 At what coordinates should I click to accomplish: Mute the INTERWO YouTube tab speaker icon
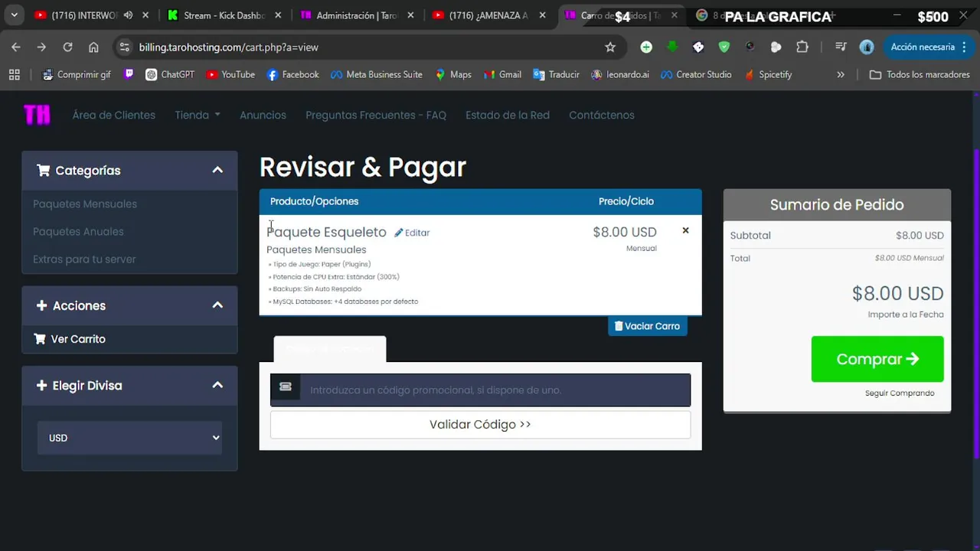tap(128, 15)
